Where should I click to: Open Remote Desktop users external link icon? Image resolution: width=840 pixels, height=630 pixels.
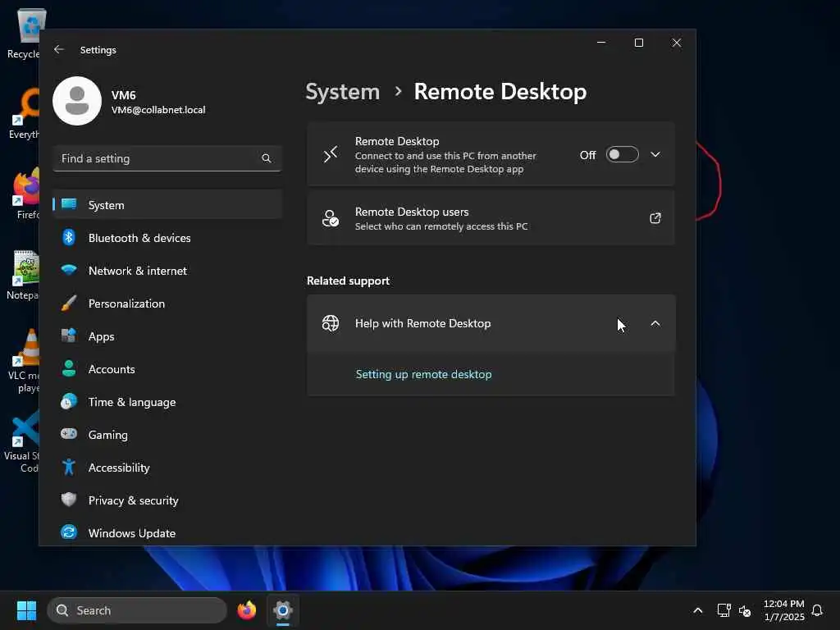[x=655, y=218]
